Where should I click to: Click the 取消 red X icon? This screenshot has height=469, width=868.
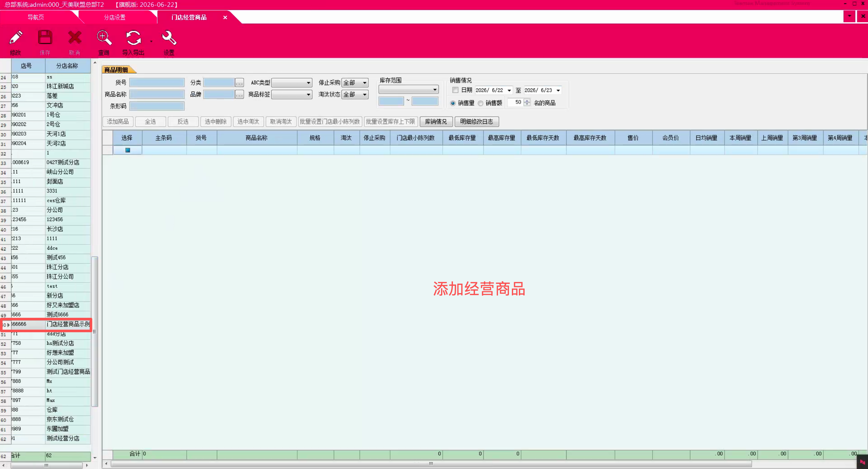point(74,38)
